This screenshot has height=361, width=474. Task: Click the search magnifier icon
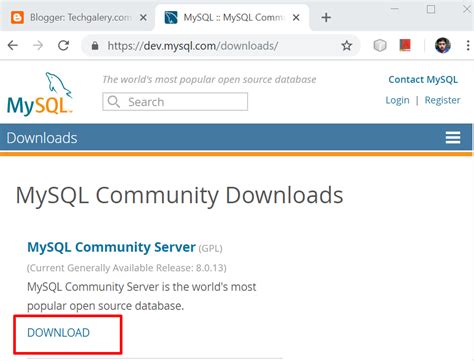[x=114, y=102]
